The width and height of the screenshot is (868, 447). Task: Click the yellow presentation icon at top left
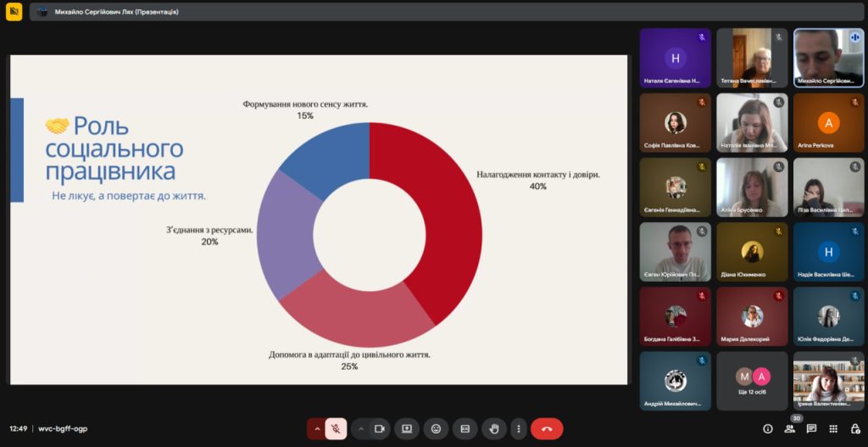coord(14,12)
